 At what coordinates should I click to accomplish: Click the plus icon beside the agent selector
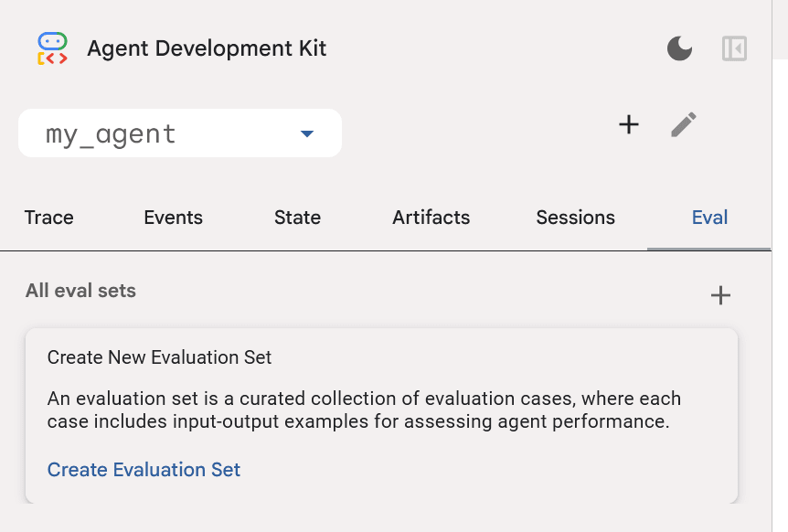629,124
